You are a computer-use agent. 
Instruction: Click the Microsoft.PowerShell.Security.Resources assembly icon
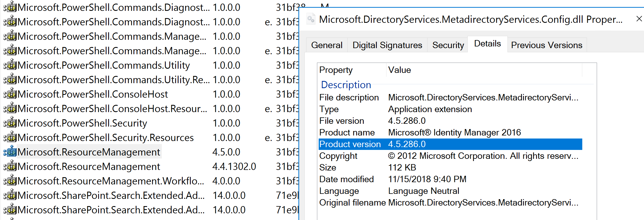10,138
